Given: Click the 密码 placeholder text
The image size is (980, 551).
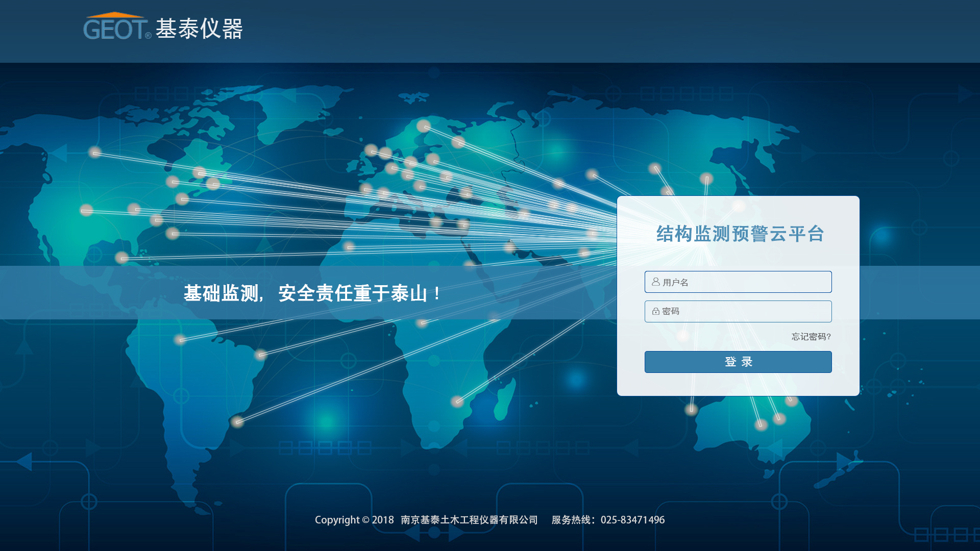Looking at the screenshot, I should [671, 311].
